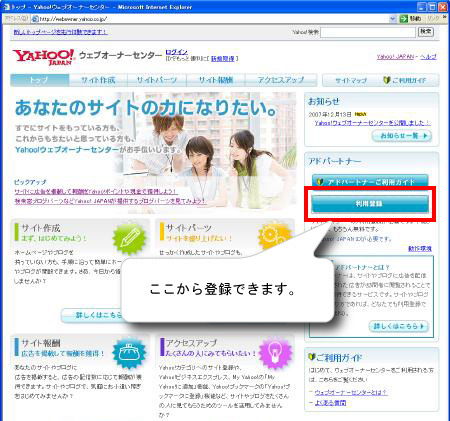The width and height of the screenshot is (450, 421).
Task: Open the Yahoo! JAPAN top-right link
Action: pos(395,57)
